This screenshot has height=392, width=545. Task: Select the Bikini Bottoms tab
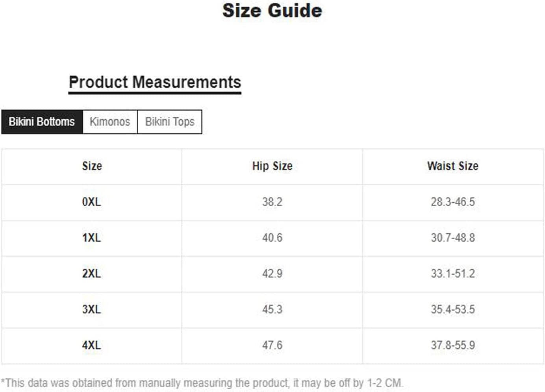click(x=42, y=122)
